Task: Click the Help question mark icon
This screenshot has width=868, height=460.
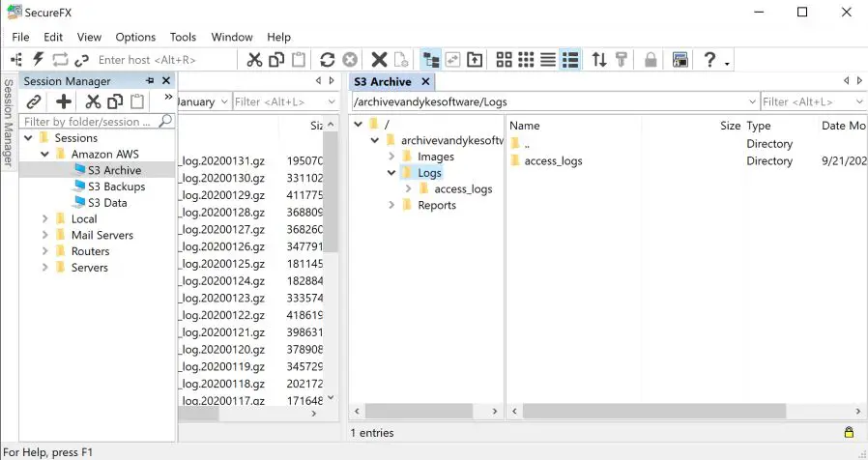Action: (x=709, y=59)
